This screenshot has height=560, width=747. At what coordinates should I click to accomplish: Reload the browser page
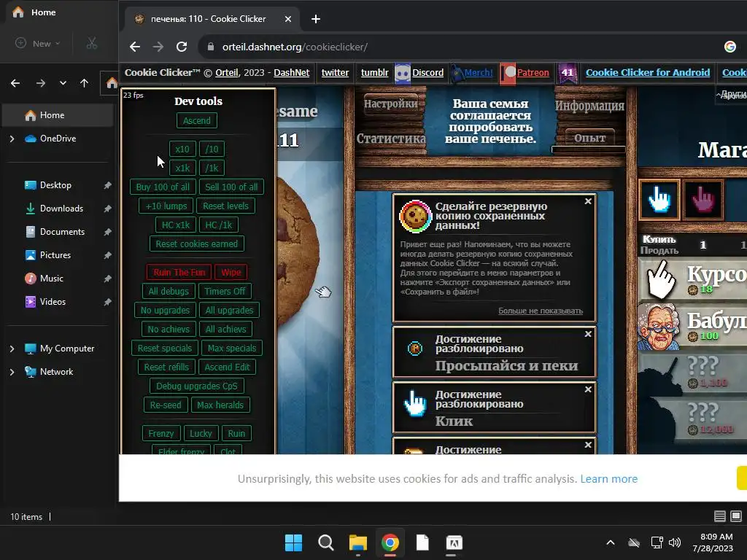pyautogui.click(x=182, y=47)
